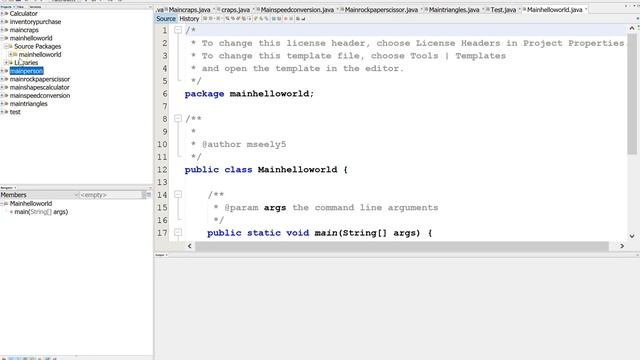Click the horizontal scrollbar left arrow
Image resolution: width=640 pixels, height=360 pixels.
click(x=189, y=246)
